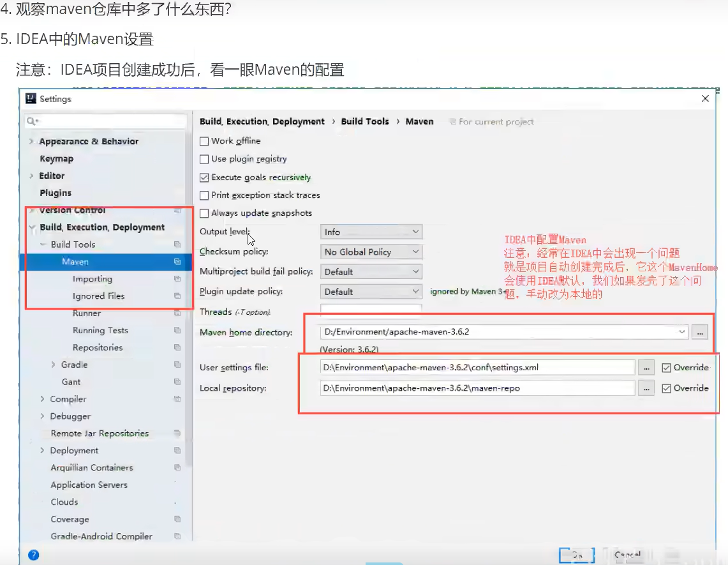Click project-level icon next to Ignored Files
728x565 pixels.
(177, 296)
